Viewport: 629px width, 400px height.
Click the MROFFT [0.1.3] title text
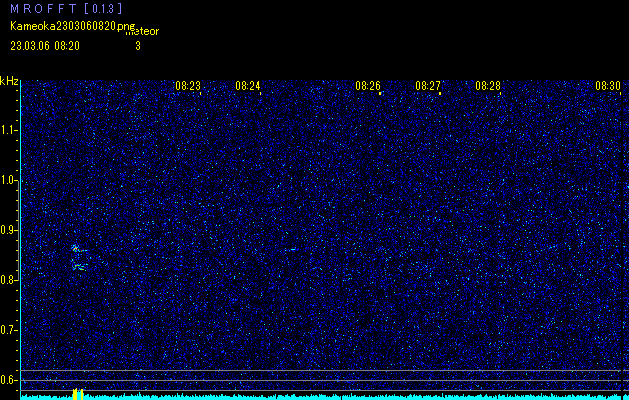[66, 8]
